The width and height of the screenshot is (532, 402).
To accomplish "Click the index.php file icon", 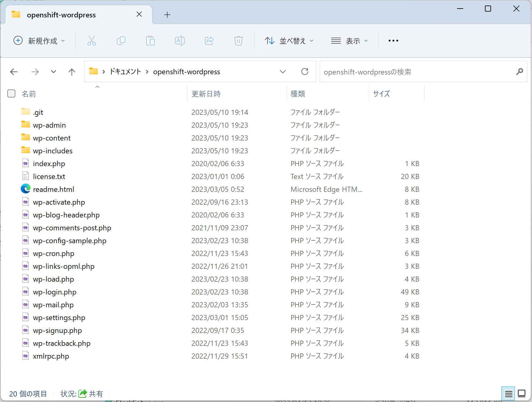I will pos(26,163).
